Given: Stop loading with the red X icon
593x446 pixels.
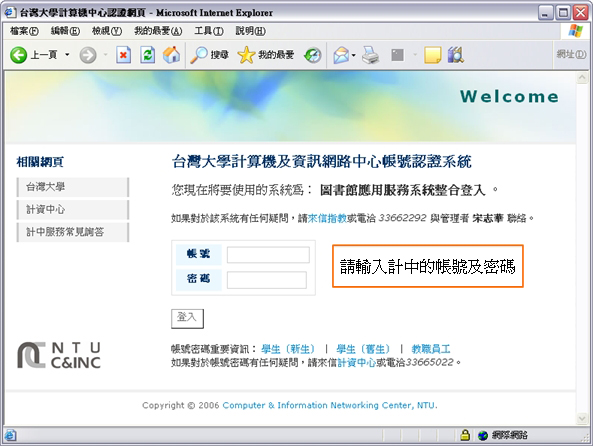Looking at the screenshot, I should click(123, 55).
